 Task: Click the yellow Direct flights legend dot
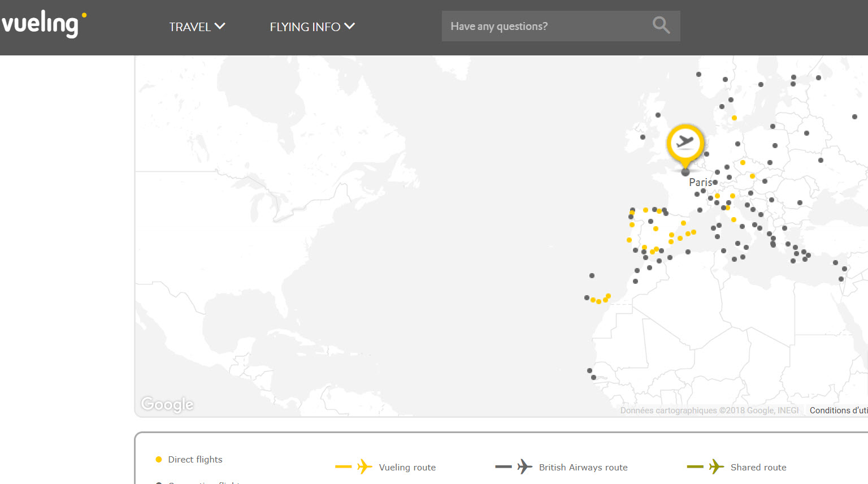pyautogui.click(x=159, y=460)
